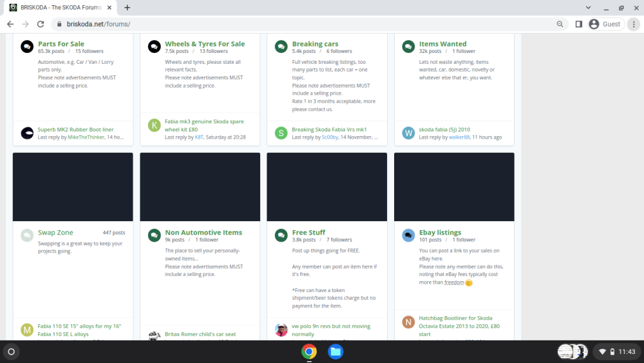Open the ChromeOS launcher circle
Viewport: 644px width, 363px height.
coord(11,351)
